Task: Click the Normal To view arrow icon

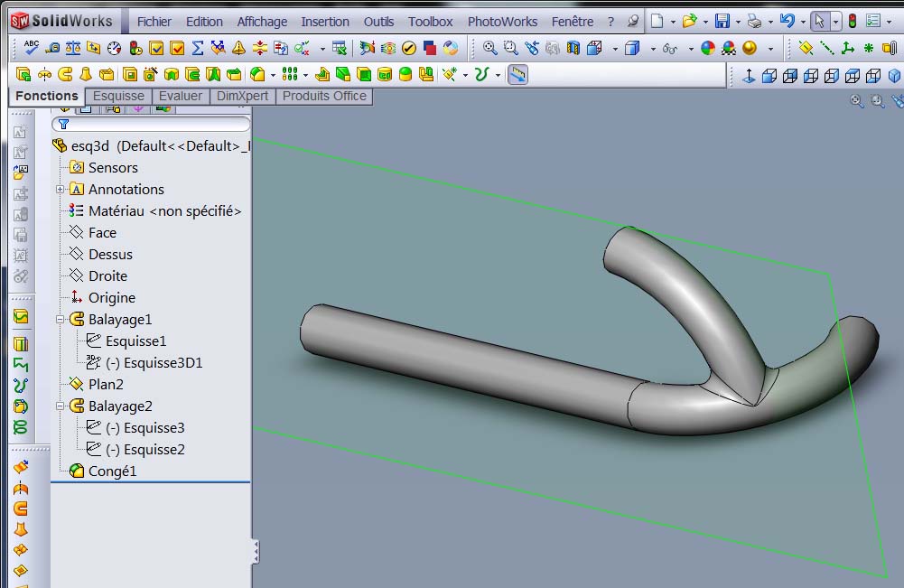Action: point(749,76)
